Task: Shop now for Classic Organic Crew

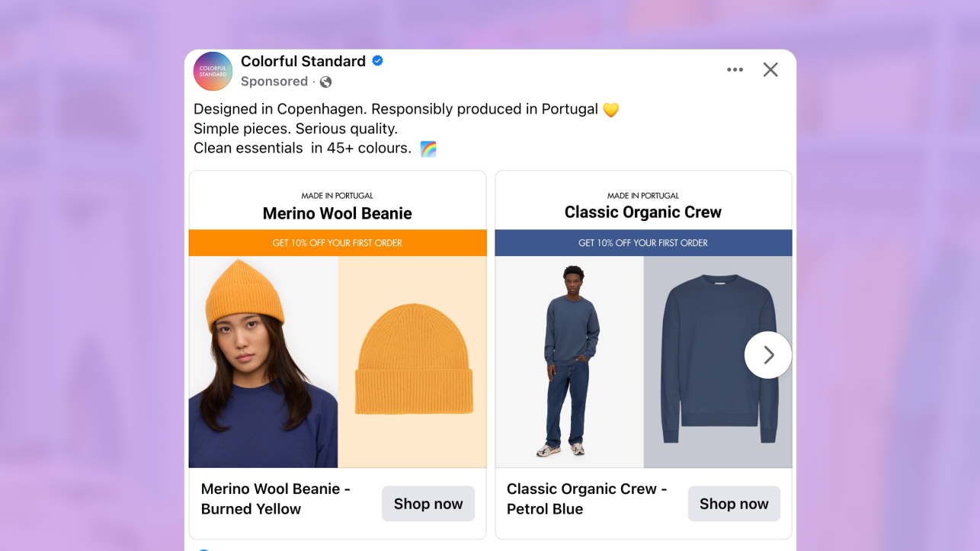Action: click(x=734, y=504)
